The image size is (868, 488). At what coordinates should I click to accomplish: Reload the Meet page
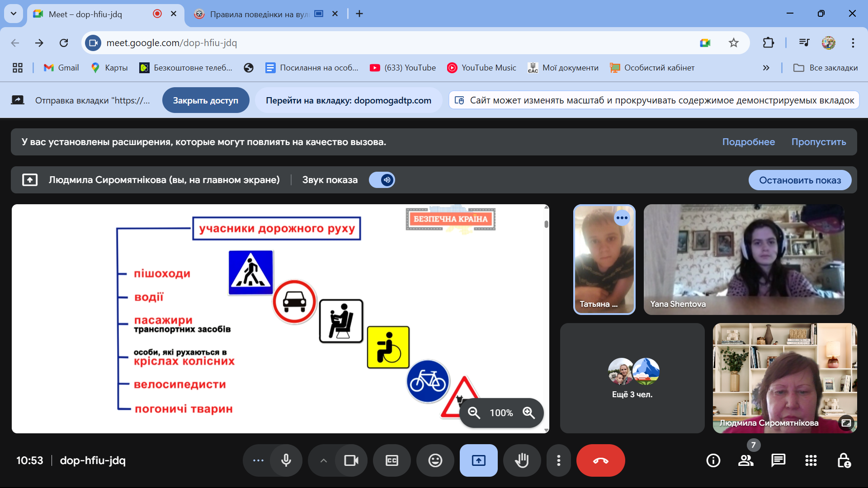(x=64, y=43)
